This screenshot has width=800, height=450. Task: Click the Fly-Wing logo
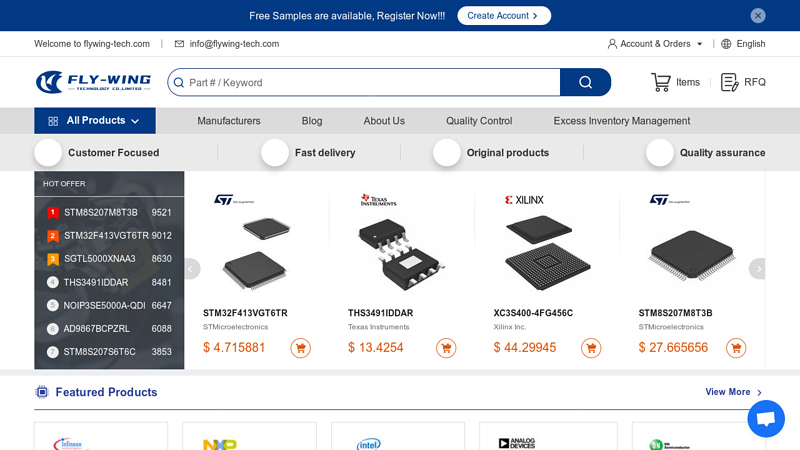(93, 82)
